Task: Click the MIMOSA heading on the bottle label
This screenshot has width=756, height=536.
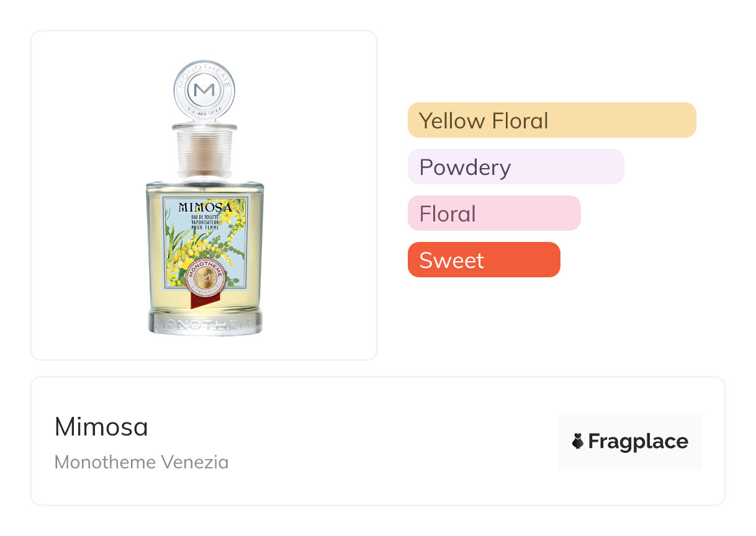Action: (x=205, y=207)
